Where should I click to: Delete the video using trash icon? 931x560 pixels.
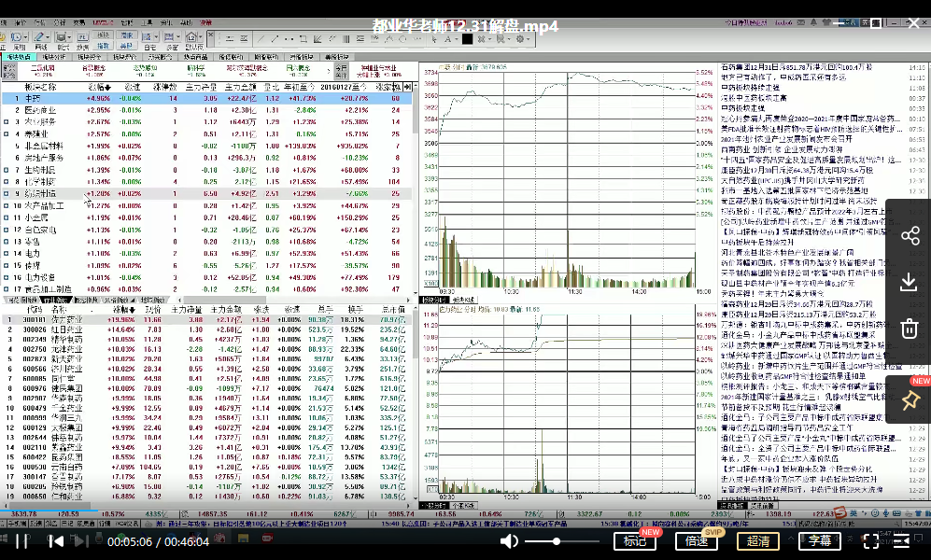(910, 328)
